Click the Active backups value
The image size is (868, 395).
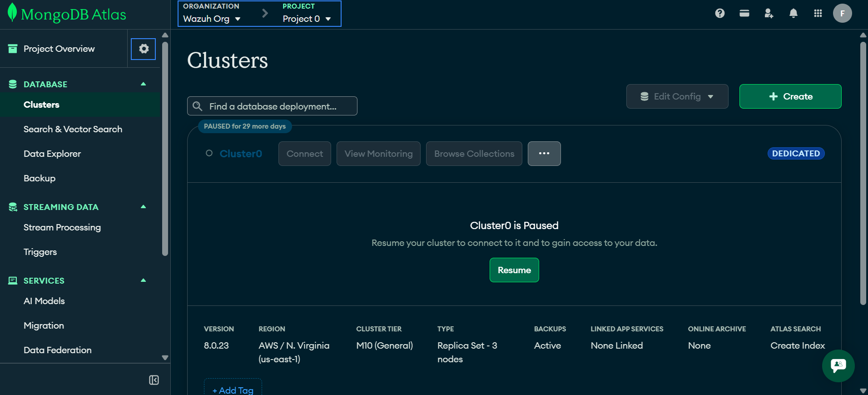tap(547, 345)
